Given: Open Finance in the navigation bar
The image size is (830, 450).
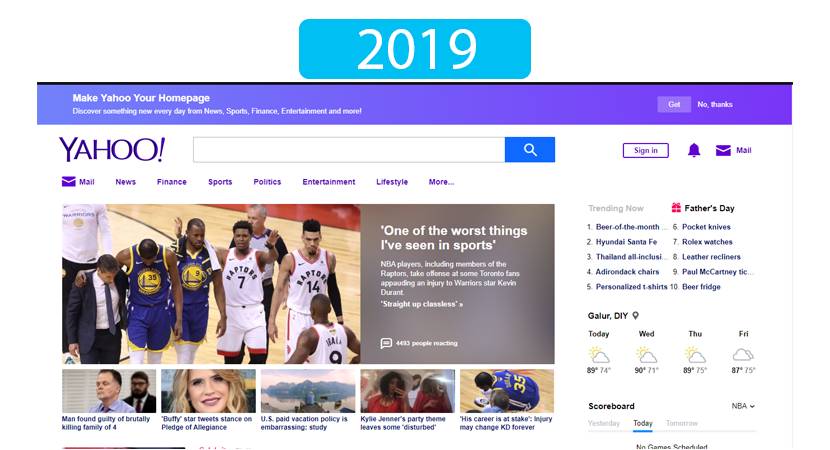Looking at the screenshot, I should [x=172, y=182].
